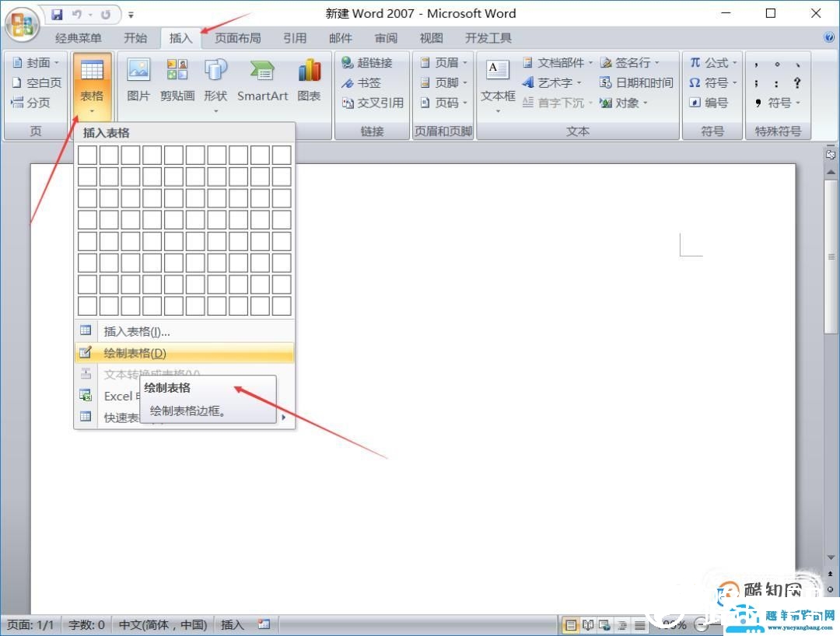Insert a 书签 bookmark
The height and width of the screenshot is (636, 840).
361,82
